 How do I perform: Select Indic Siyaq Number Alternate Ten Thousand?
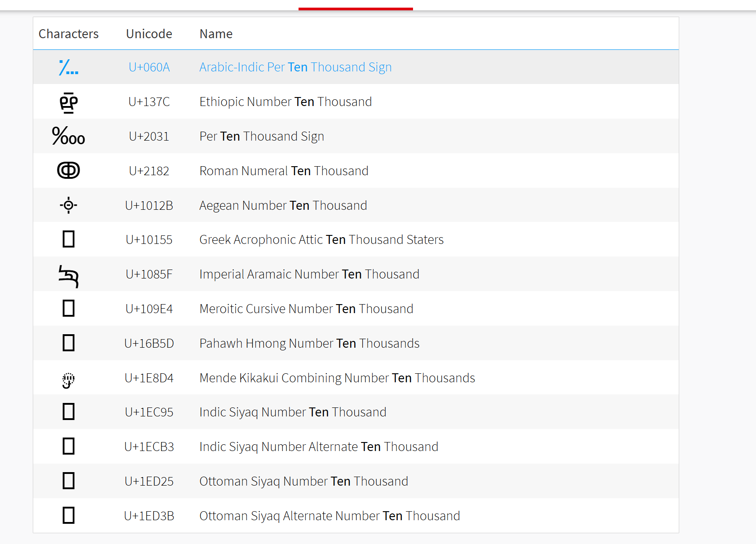[x=319, y=447]
